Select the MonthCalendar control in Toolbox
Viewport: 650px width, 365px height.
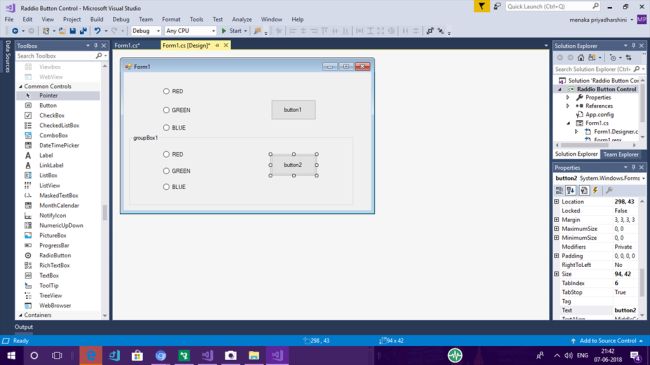[x=58, y=205]
